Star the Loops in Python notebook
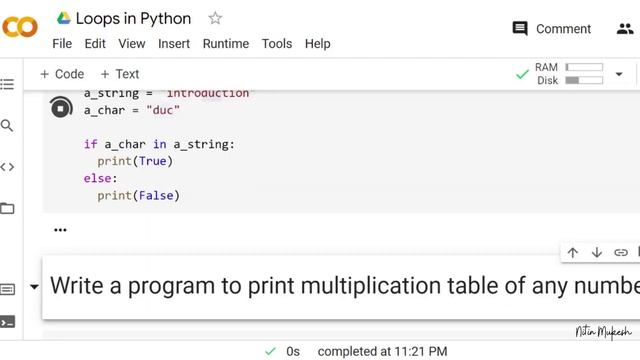Image resolution: width=640 pixels, height=360 pixels. pos(215,18)
